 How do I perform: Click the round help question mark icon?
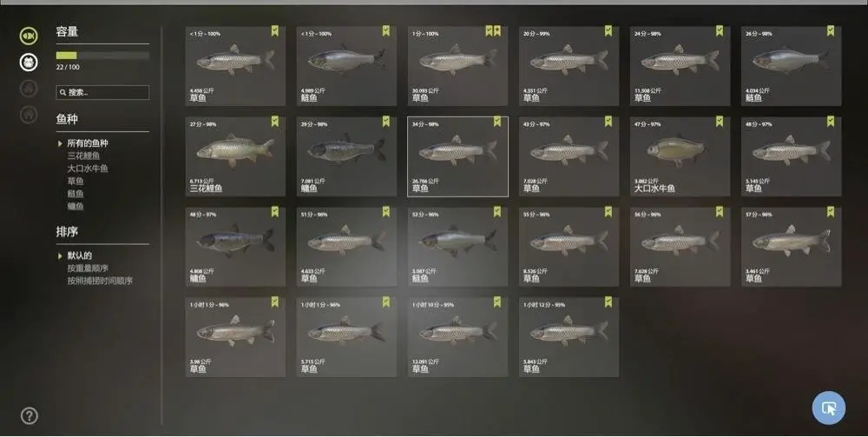click(x=30, y=415)
